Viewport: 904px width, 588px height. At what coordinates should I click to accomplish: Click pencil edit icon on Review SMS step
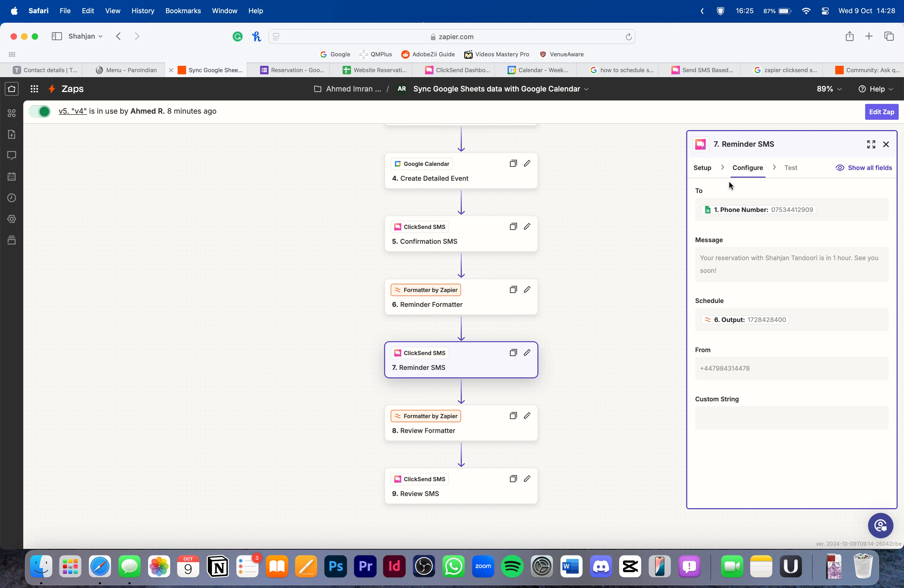pyautogui.click(x=527, y=479)
